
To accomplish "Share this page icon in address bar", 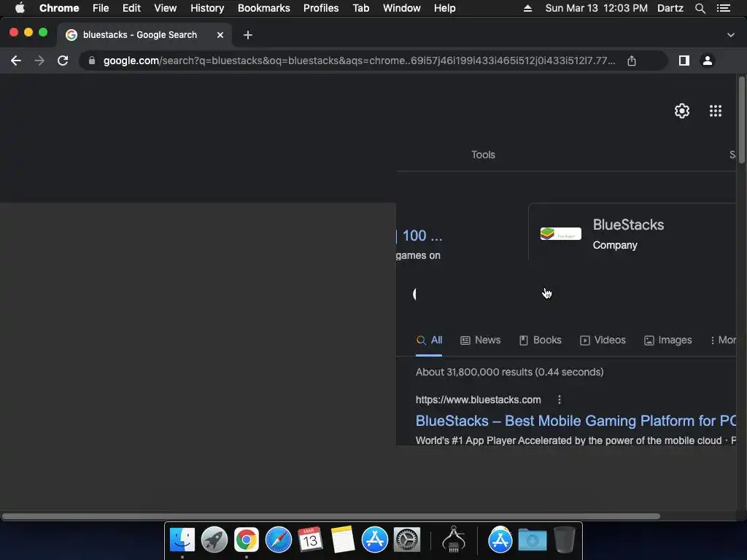I will click(x=632, y=61).
